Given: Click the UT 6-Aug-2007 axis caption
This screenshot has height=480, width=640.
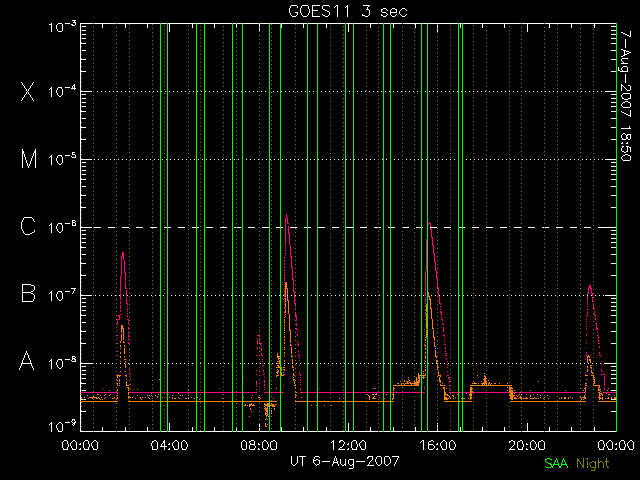Looking at the screenshot, I should click(x=345, y=461).
